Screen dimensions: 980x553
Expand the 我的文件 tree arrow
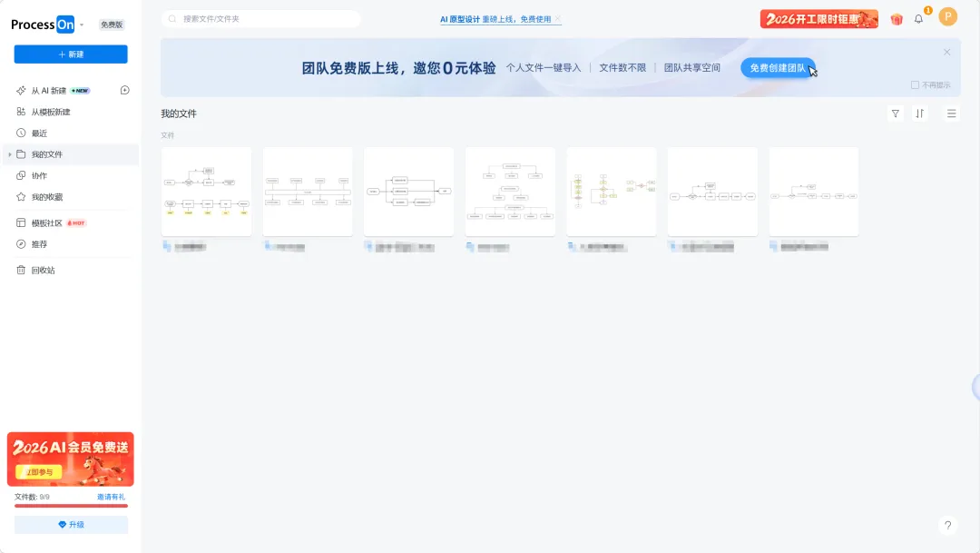[x=9, y=154]
